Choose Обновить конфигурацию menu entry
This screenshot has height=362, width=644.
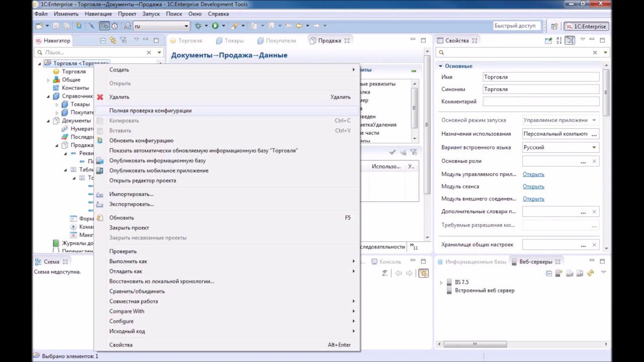coord(226,141)
